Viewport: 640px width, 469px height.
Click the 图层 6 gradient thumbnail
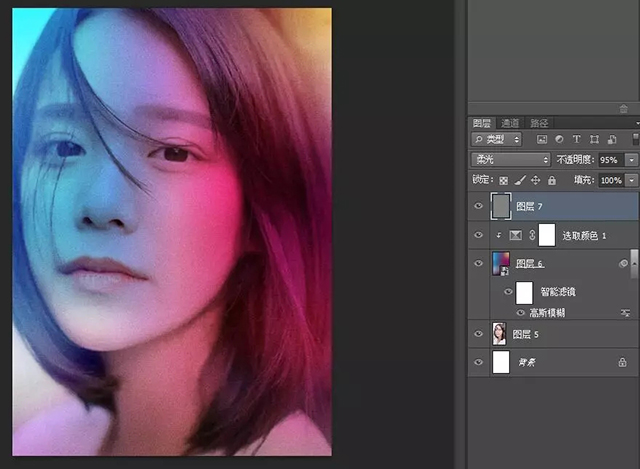[501, 264]
